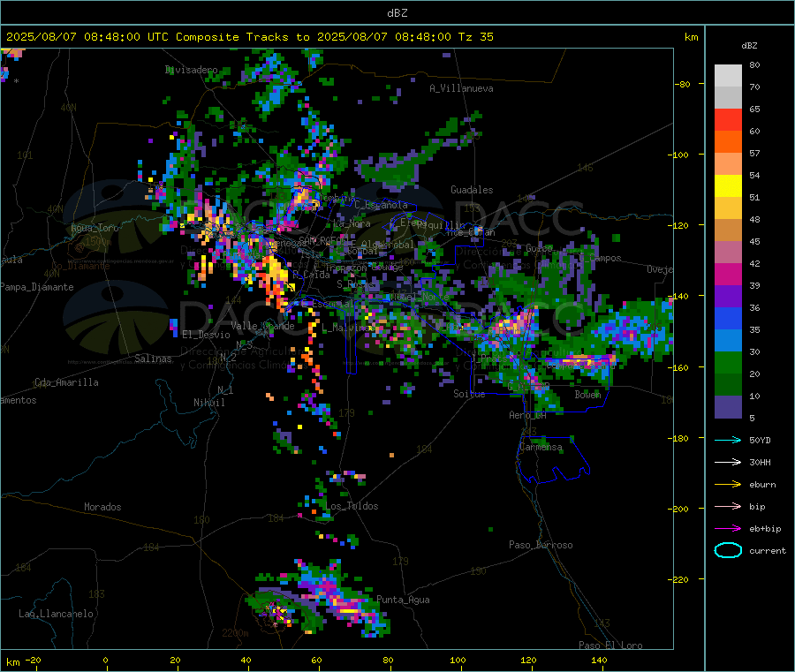Click the white 30HM arrow legend icon
This screenshot has width=795, height=672.
coord(728,462)
